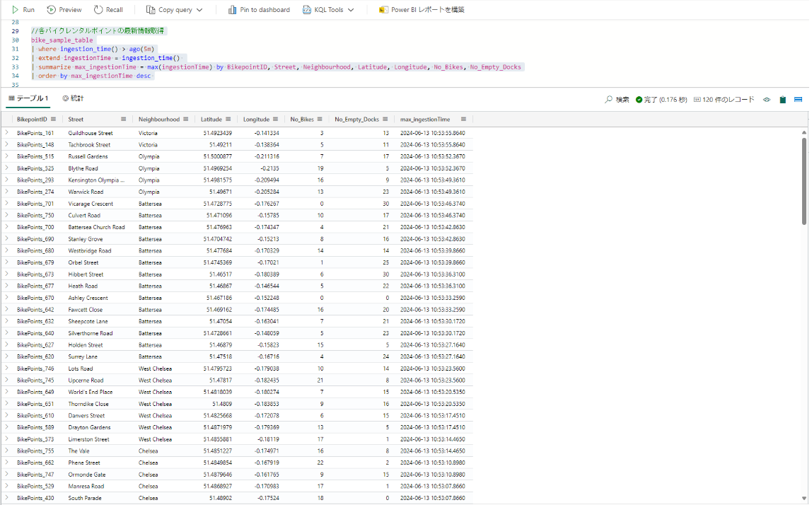Copy the results grid using the clipboard icon
This screenshot has width=812, height=505.
pyautogui.click(x=783, y=100)
